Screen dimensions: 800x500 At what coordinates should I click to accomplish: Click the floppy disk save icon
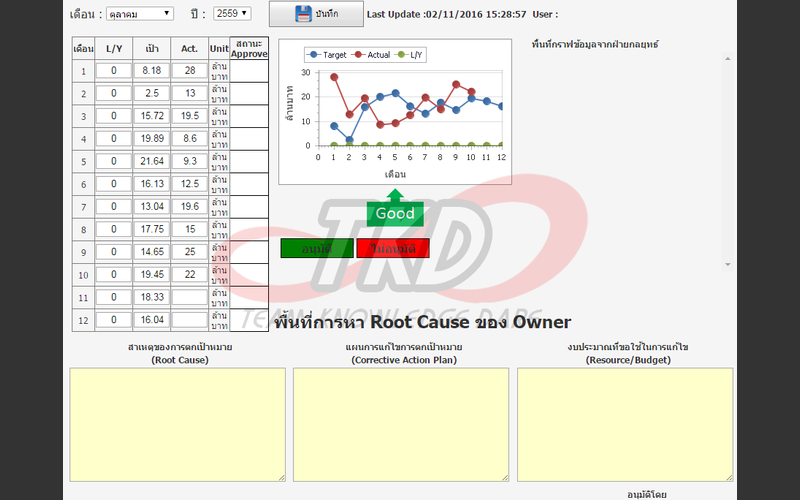(303, 14)
